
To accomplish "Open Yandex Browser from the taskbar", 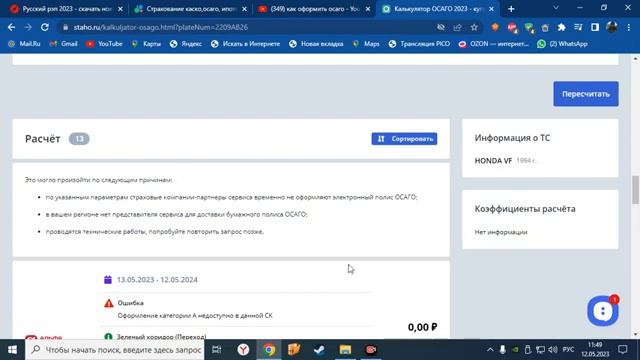I will [243, 350].
